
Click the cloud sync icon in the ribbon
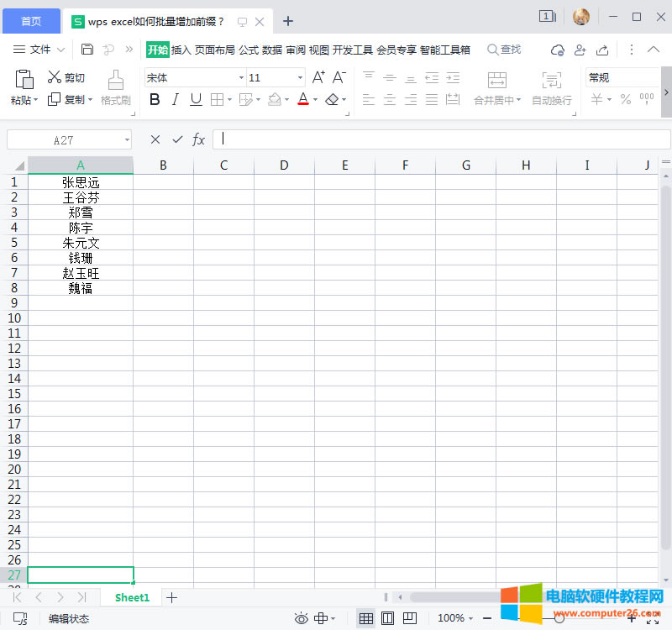point(556,50)
